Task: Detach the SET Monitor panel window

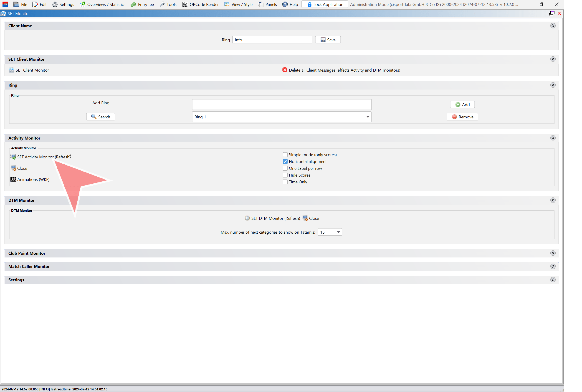Action: point(552,13)
